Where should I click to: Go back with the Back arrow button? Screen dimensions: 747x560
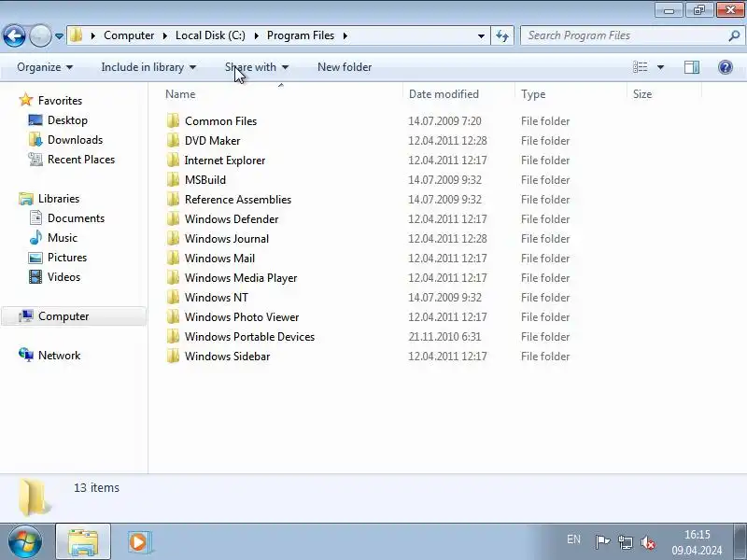pos(14,35)
